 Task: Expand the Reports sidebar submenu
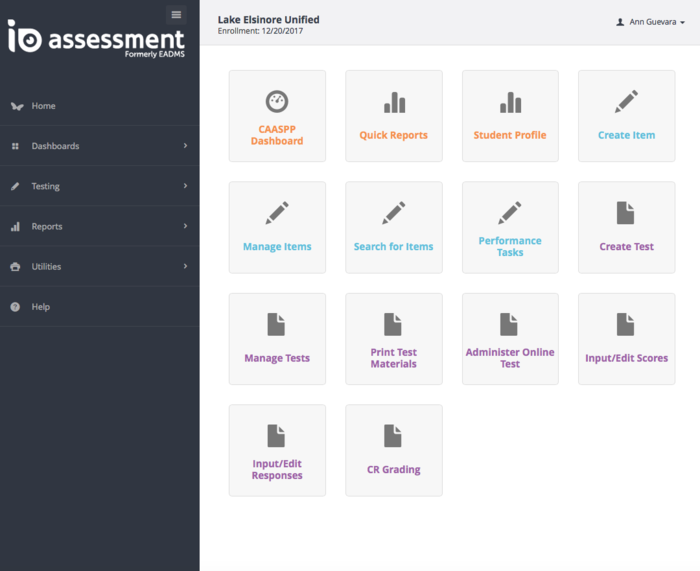(100, 226)
